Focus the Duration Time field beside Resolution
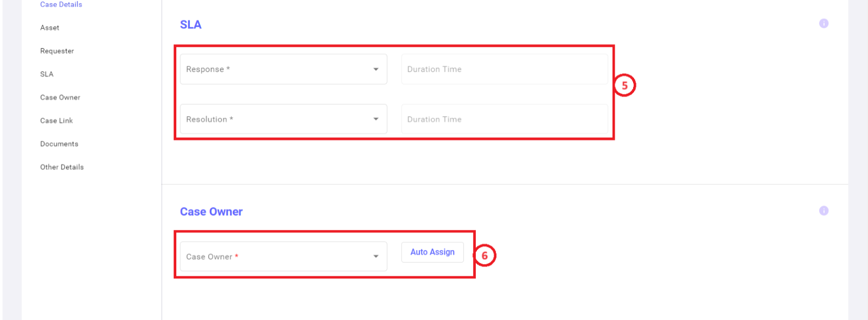The width and height of the screenshot is (868, 320). tap(505, 119)
